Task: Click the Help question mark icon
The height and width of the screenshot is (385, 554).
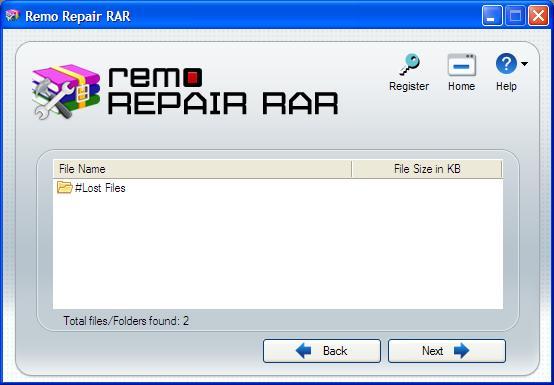Action: point(506,64)
